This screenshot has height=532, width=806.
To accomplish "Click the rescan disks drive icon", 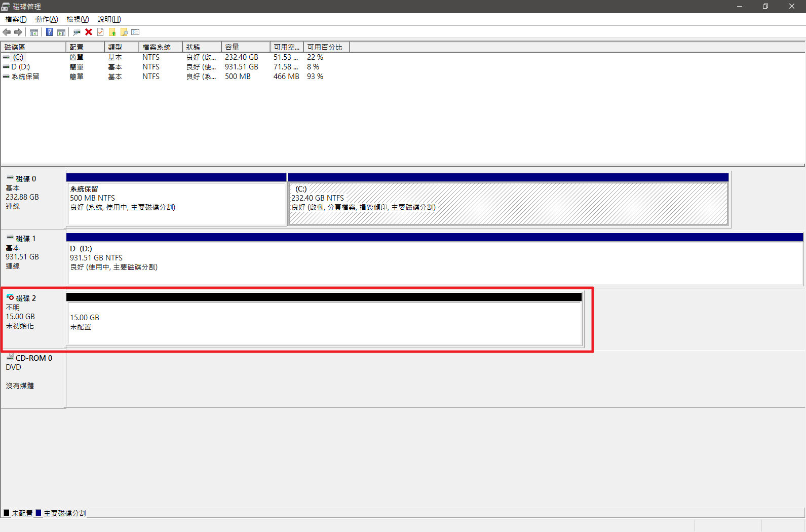I will coord(76,32).
